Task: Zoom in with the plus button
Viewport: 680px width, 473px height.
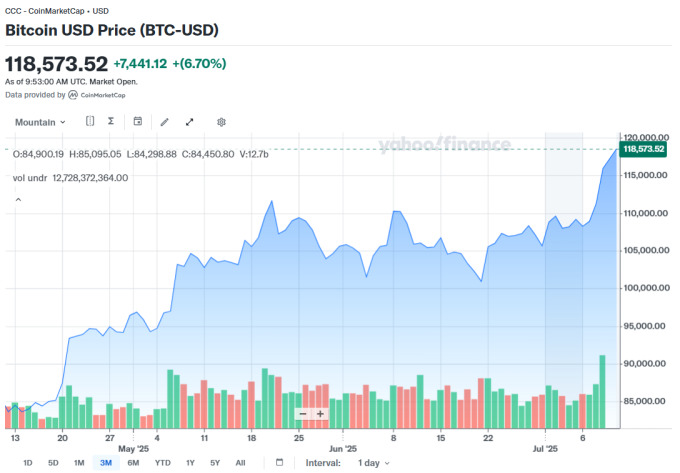Action: (320, 414)
